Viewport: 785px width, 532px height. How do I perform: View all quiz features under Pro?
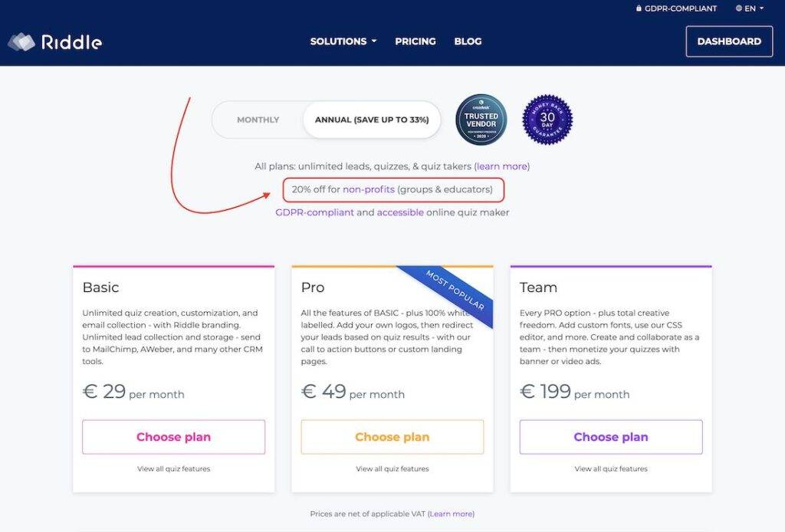pos(392,469)
